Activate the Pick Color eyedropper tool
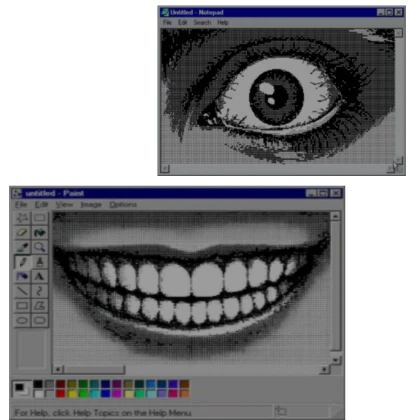 (x=22, y=247)
